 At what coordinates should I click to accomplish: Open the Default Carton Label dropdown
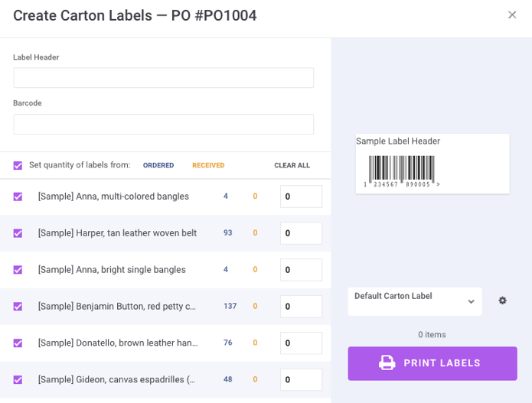point(415,301)
